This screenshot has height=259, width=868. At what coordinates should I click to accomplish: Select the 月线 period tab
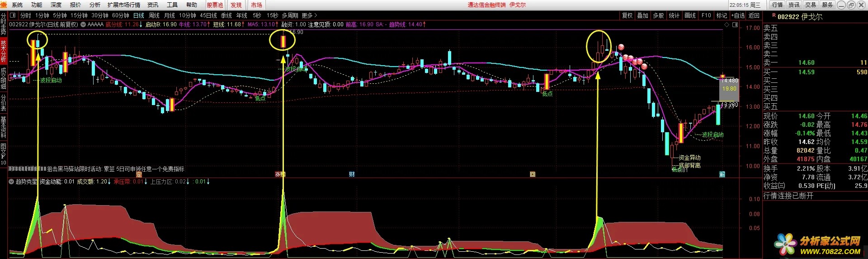coord(170,15)
